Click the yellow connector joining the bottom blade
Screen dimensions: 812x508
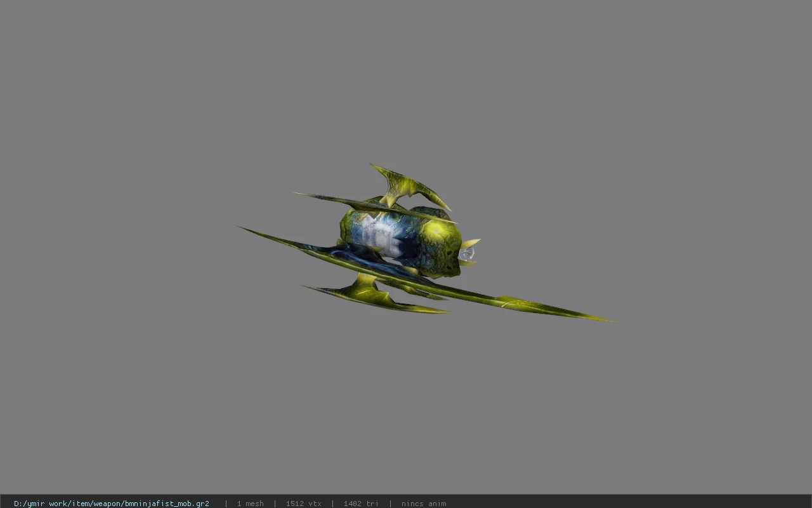tap(365, 281)
